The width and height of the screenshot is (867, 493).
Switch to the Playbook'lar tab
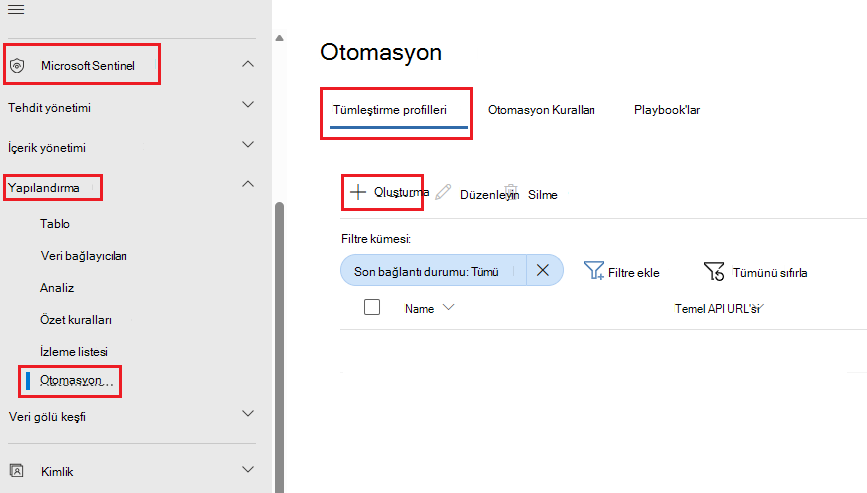667,110
